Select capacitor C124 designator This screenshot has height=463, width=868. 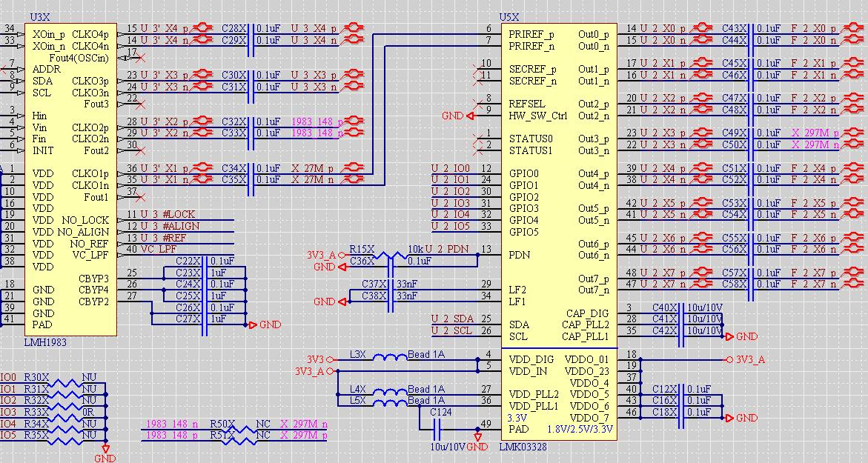coord(440,412)
